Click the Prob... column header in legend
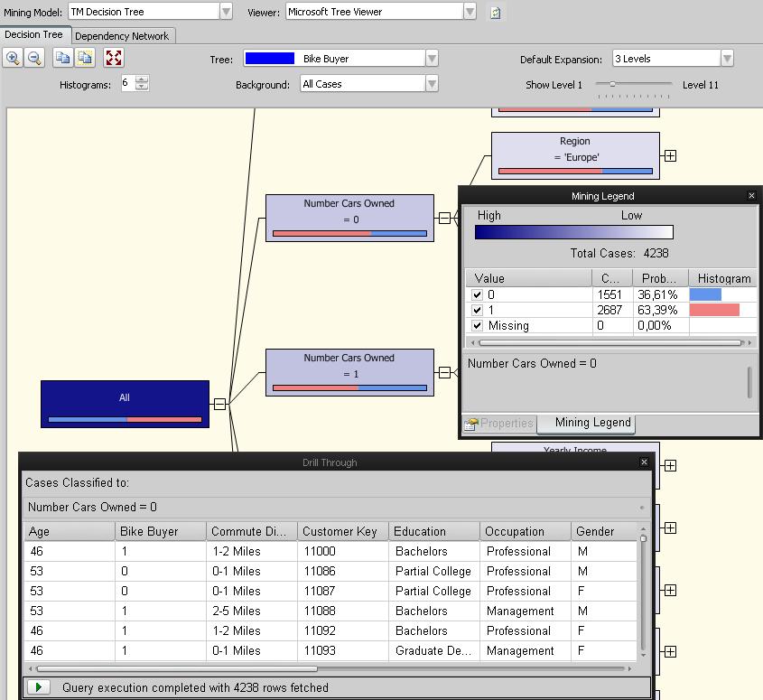This screenshot has height=700, width=763. (x=660, y=278)
